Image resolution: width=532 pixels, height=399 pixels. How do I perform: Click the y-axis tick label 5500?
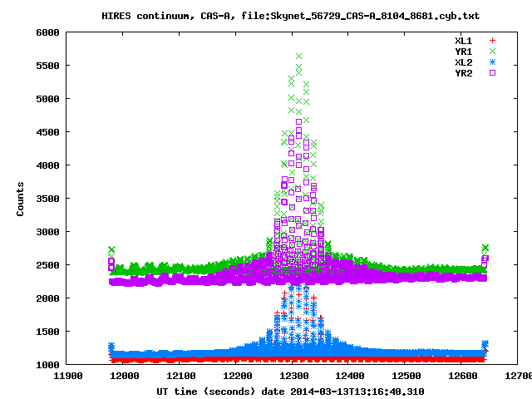pyautogui.click(x=47, y=66)
